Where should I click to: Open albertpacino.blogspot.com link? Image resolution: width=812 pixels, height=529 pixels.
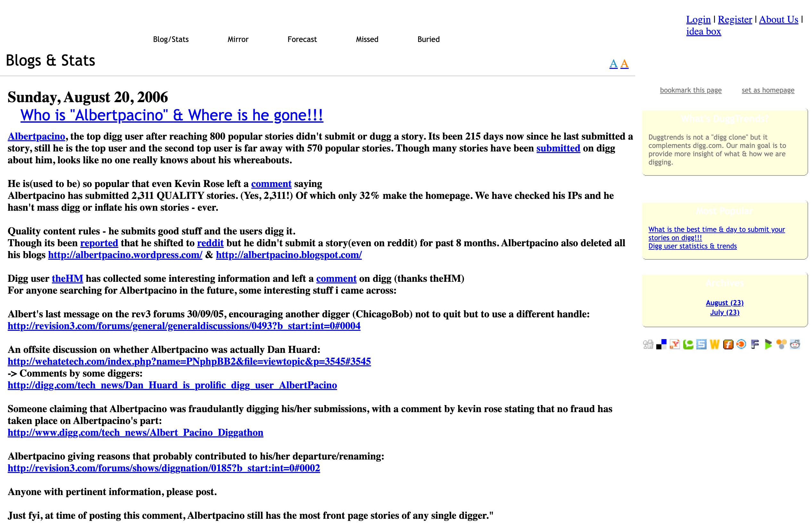point(289,255)
